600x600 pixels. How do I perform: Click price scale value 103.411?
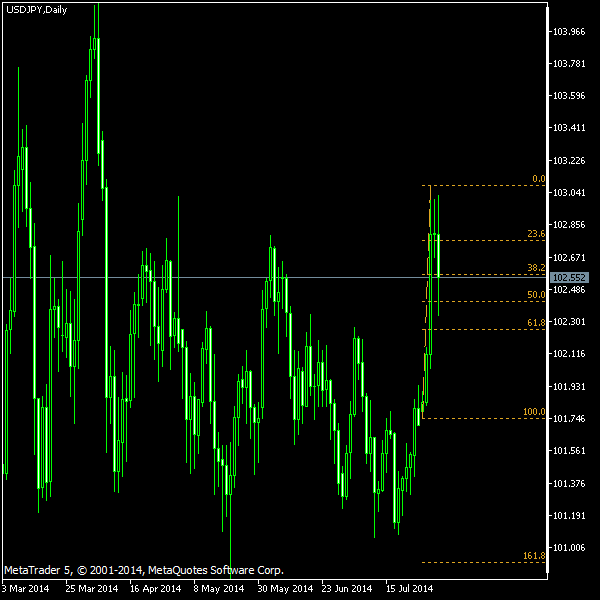(x=569, y=127)
